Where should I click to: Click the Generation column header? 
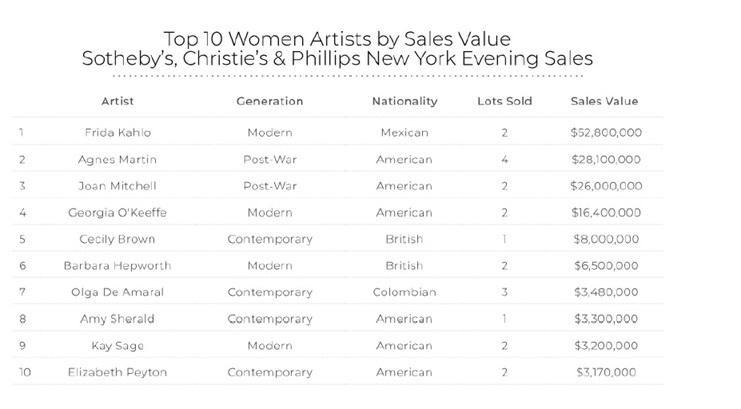point(269,101)
